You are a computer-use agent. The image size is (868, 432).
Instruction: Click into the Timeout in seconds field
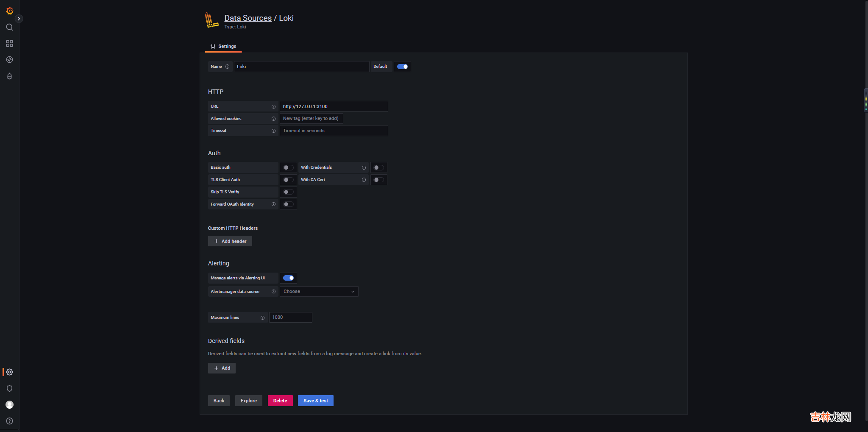pyautogui.click(x=334, y=131)
